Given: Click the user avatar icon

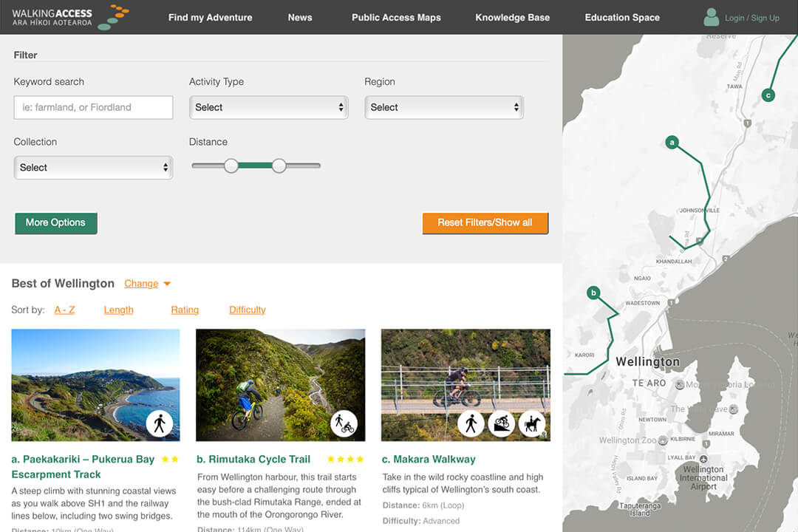Looking at the screenshot, I should [x=711, y=17].
